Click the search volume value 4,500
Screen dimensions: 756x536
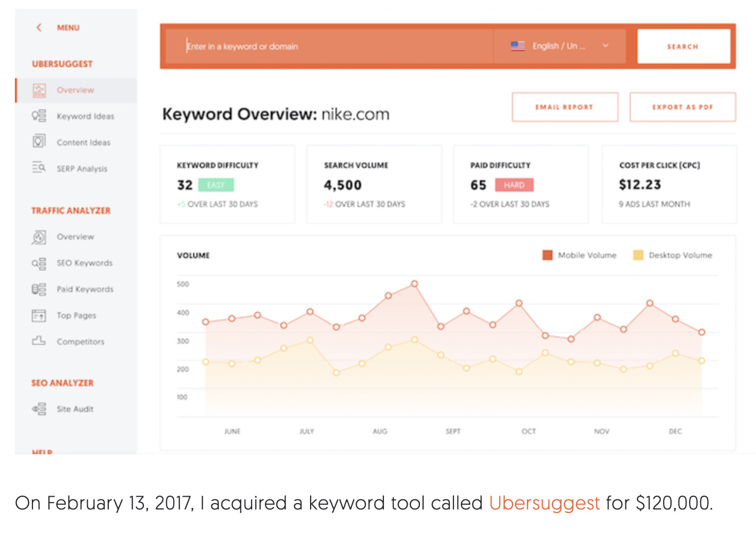(x=342, y=185)
